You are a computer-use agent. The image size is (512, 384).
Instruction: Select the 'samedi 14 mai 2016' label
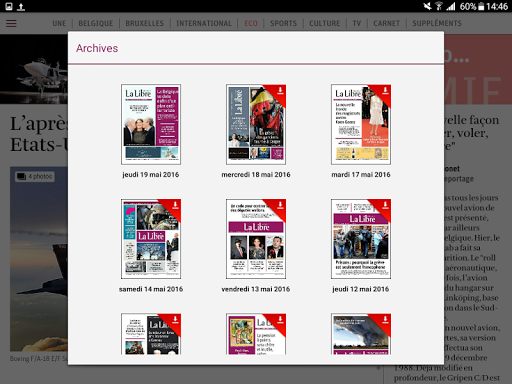pos(151,289)
